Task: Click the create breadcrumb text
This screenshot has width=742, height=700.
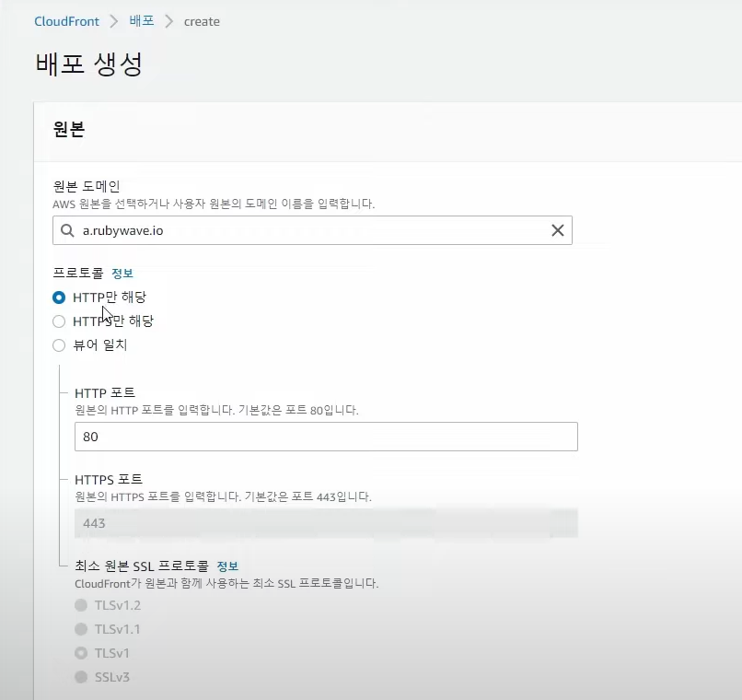Action: (202, 22)
